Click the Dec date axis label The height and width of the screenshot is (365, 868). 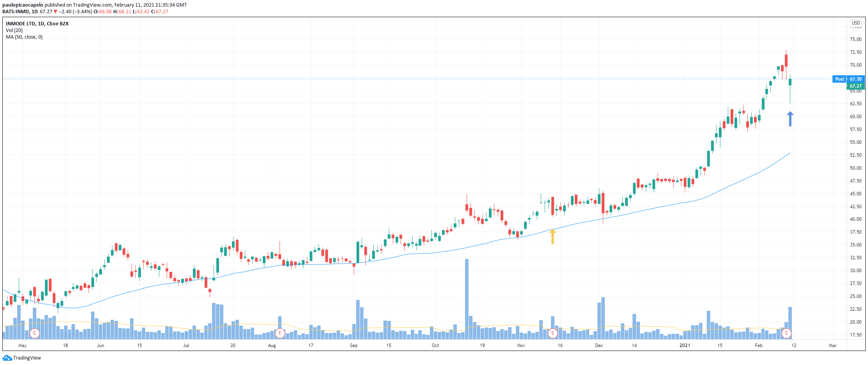(x=599, y=346)
